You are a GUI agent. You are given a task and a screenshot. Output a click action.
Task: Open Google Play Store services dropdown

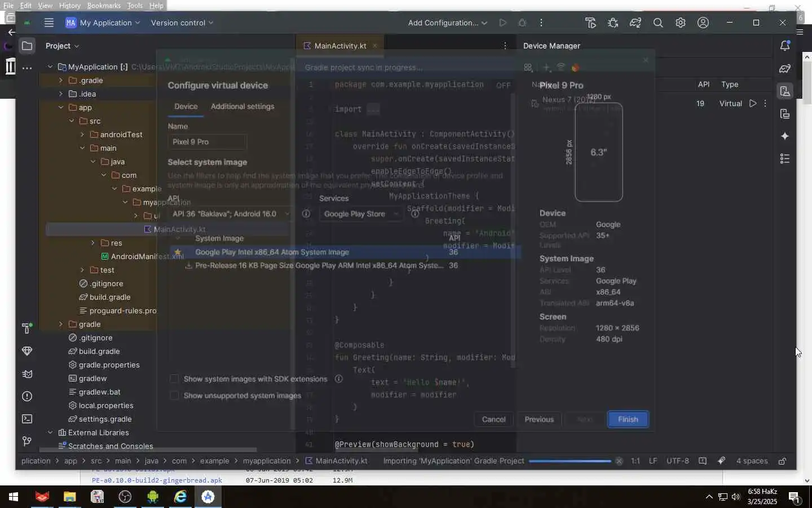click(361, 213)
